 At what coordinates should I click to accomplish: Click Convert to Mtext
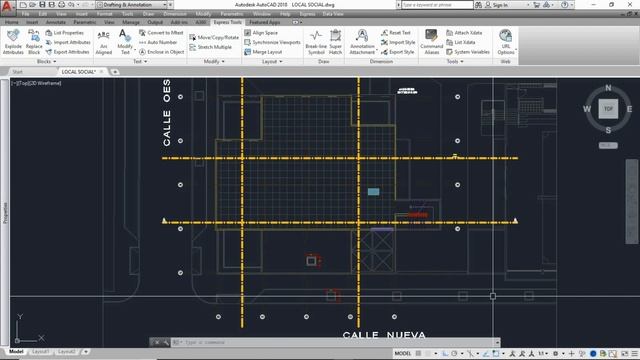(161, 33)
